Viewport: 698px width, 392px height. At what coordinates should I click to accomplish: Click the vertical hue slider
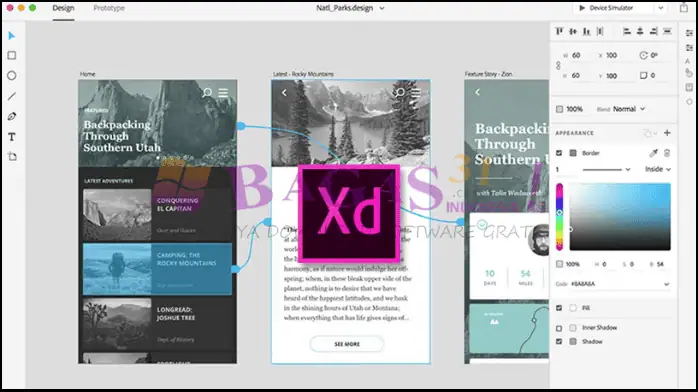click(559, 217)
